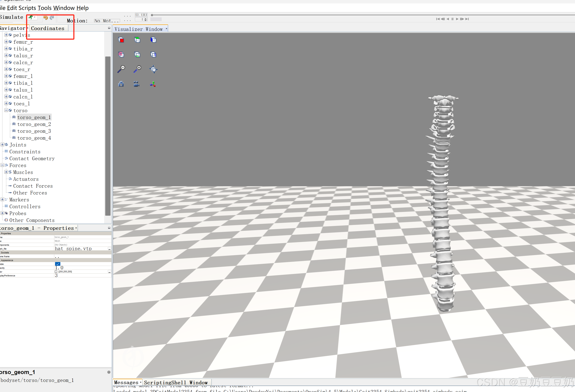Uncheck the visible checkbox in Appearance
The width and height of the screenshot is (575, 392).
58,264
